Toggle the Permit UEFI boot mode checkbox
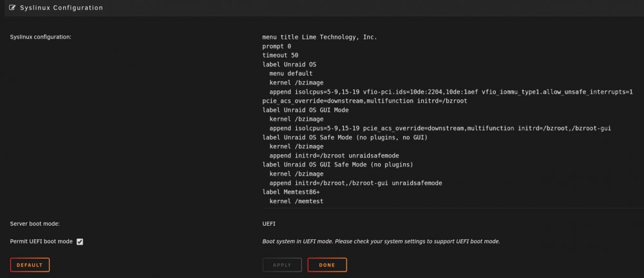The image size is (644, 278). tap(80, 242)
